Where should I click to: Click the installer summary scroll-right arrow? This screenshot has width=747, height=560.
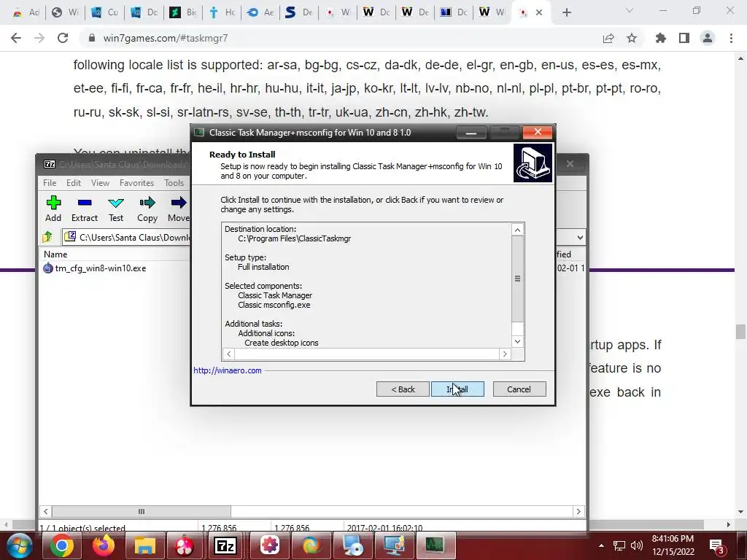coord(505,354)
